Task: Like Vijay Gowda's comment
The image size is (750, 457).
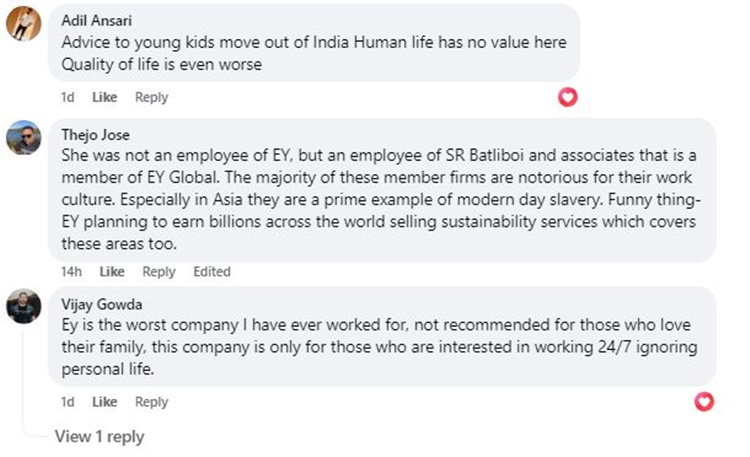Action: (105, 402)
